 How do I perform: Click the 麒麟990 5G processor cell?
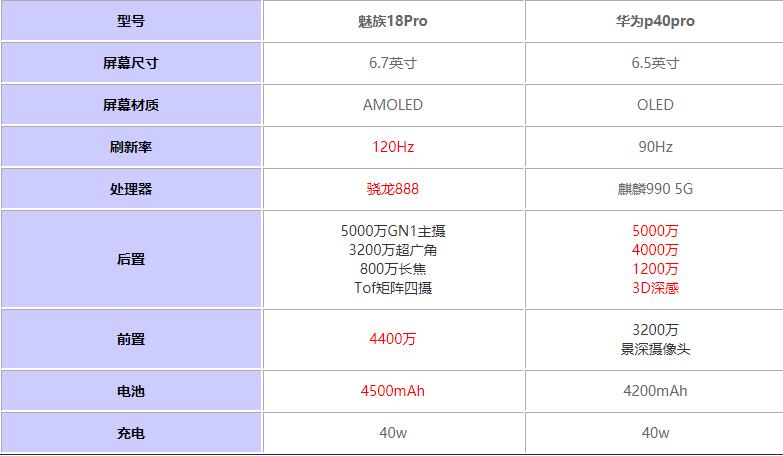(655, 188)
